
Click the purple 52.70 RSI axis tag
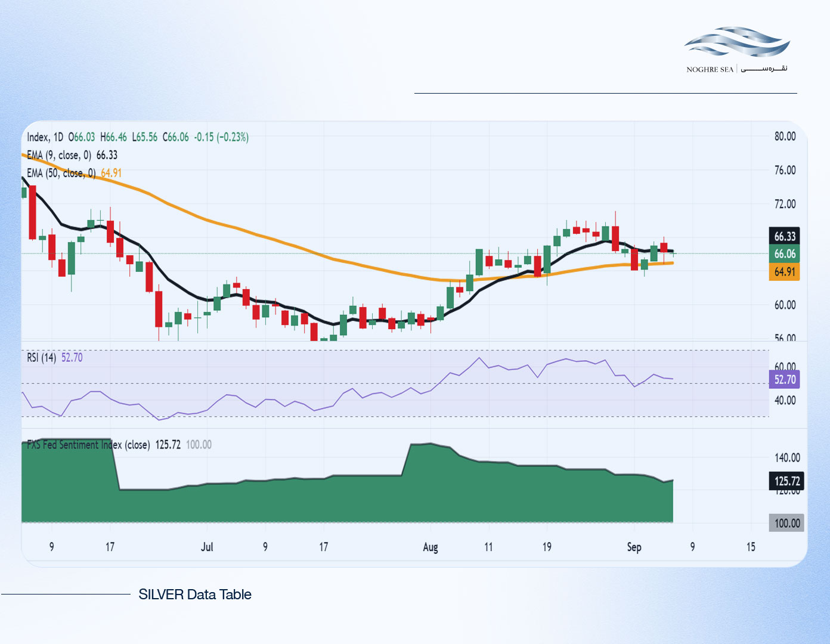click(x=785, y=379)
